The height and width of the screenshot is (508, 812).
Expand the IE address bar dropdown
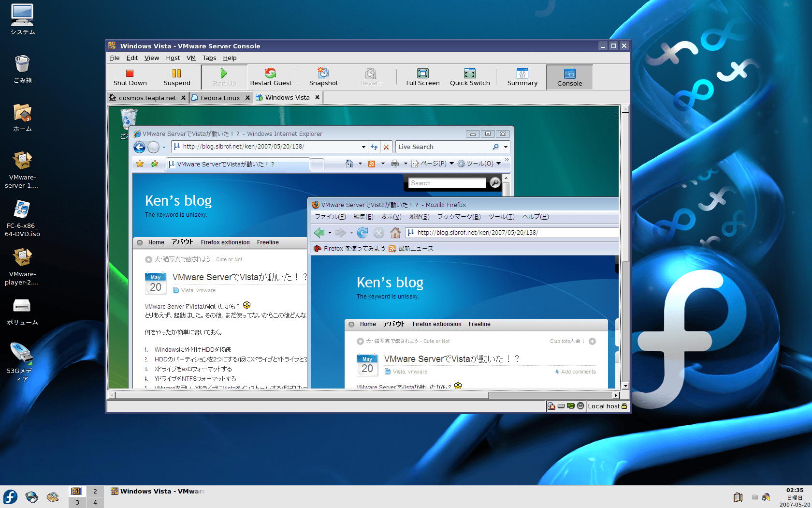pos(363,147)
